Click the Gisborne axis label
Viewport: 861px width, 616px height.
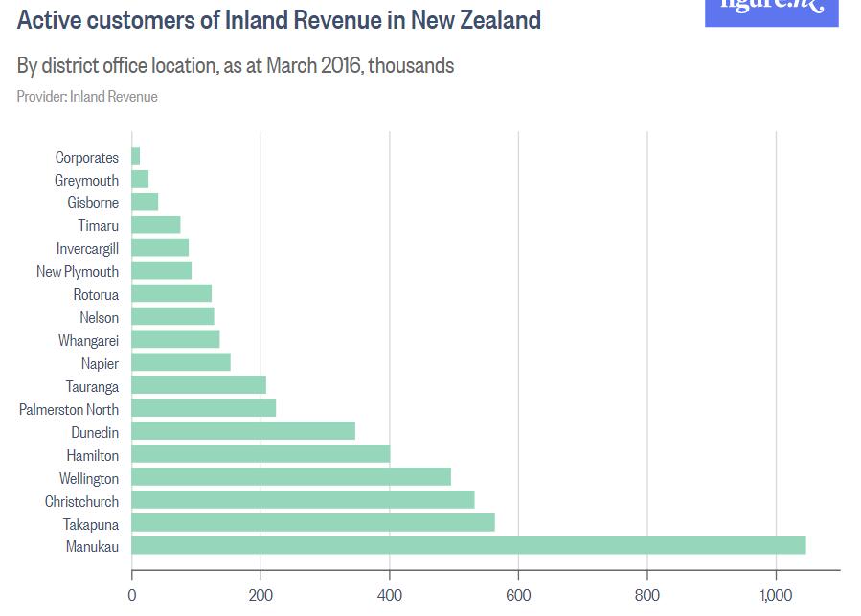tap(93, 202)
